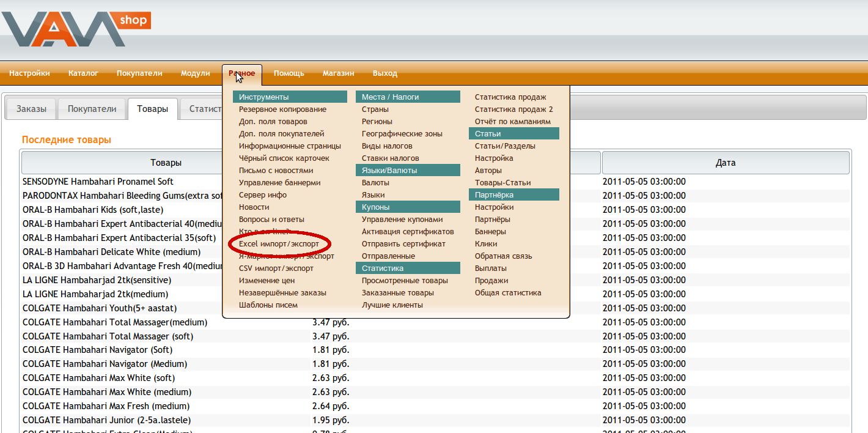Open Авторы
This screenshot has height=433, width=868.
(x=488, y=171)
